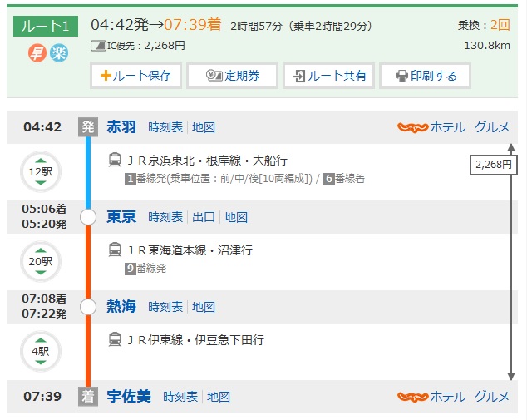Click the IC card icon next to IC優先
Image resolution: width=527 pixels, height=420 pixels.
coord(97,45)
